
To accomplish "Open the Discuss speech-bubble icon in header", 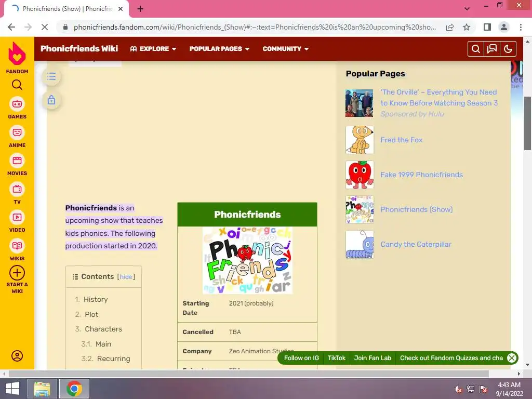I will click(492, 49).
